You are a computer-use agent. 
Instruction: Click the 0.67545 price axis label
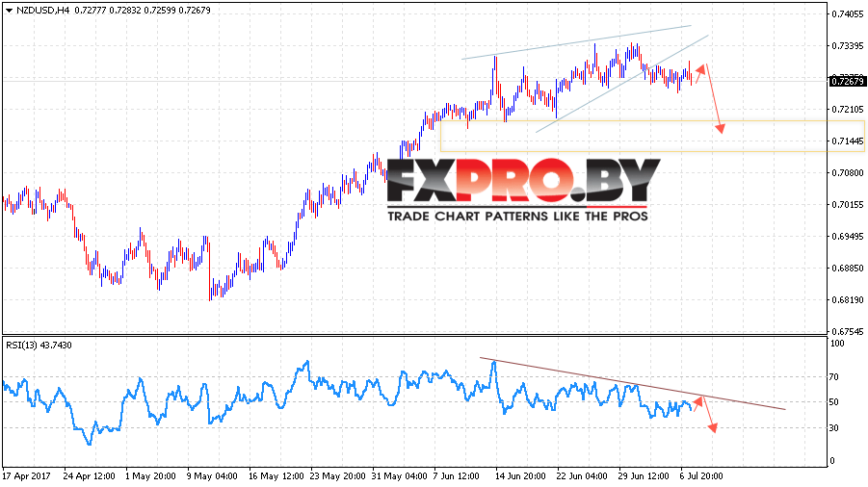[848, 332]
